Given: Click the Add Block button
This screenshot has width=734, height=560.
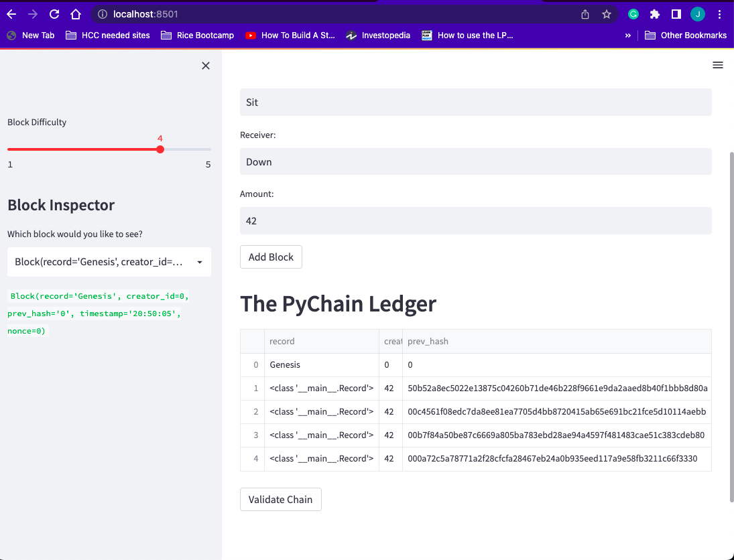Looking at the screenshot, I should coord(271,257).
